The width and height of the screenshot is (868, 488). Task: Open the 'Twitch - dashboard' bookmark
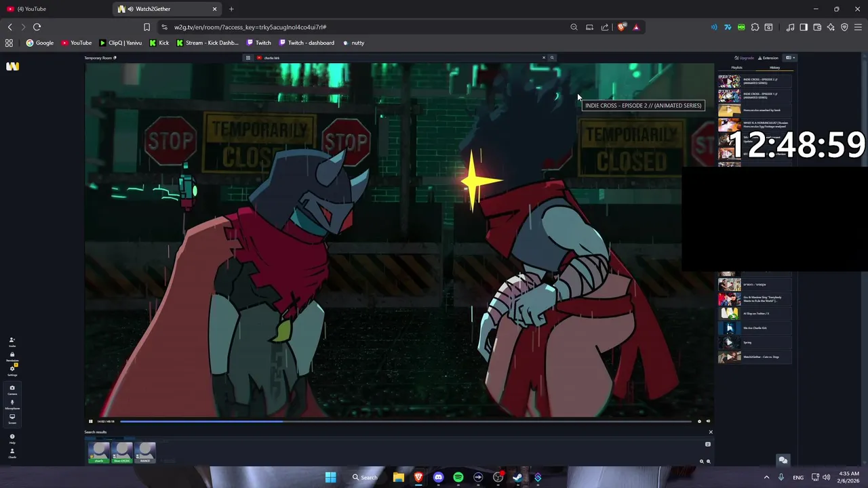[307, 43]
